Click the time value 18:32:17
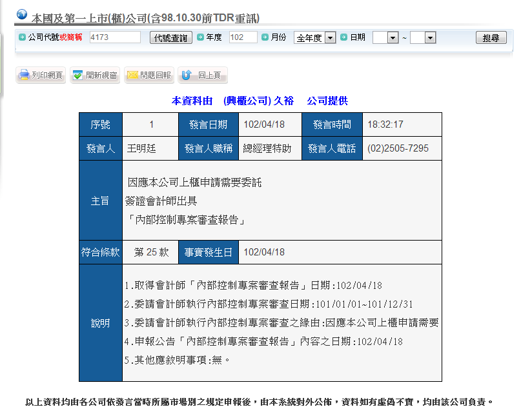The height and width of the screenshot is (416, 532). click(385, 124)
